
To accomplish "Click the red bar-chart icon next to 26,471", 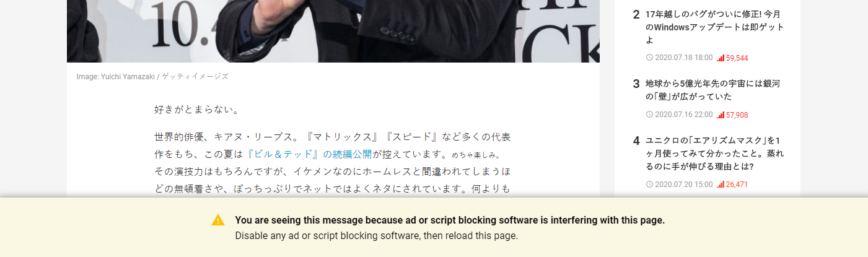I will (x=721, y=184).
